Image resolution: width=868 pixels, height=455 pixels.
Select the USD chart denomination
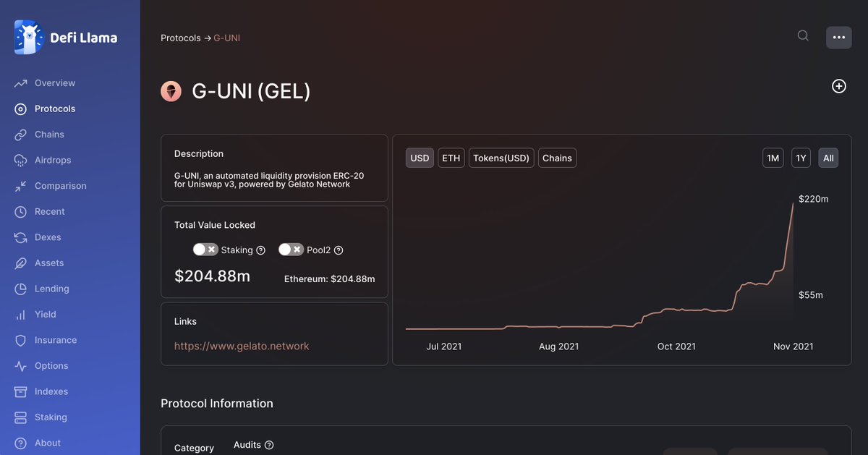point(420,158)
